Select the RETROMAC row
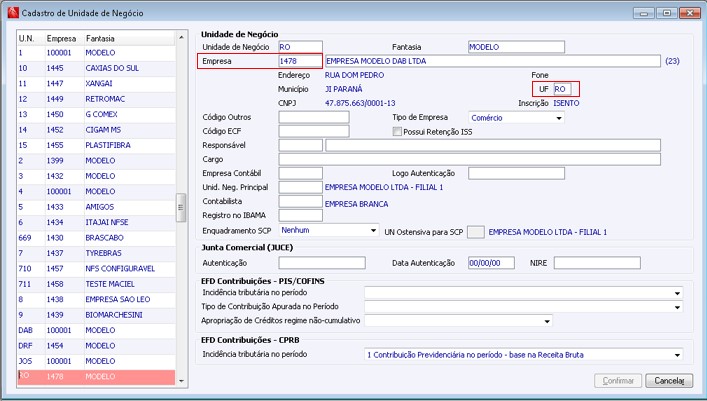The height and width of the screenshot is (401, 707). pyautogui.click(x=96, y=99)
